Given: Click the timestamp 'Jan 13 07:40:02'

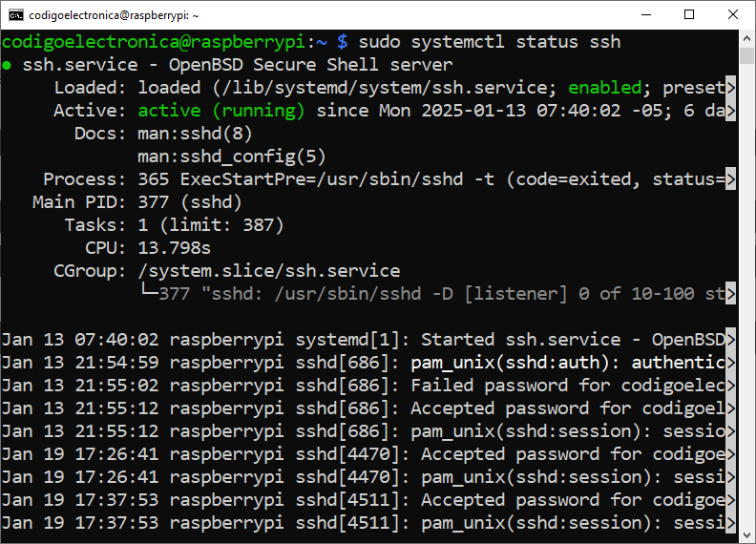Looking at the screenshot, I should (x=80, y=340).
